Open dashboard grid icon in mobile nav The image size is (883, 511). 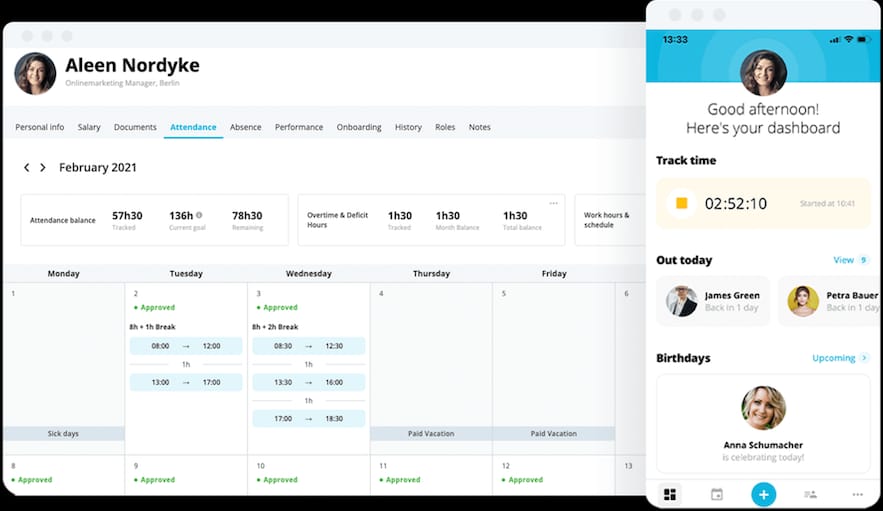tap(670, 495)
